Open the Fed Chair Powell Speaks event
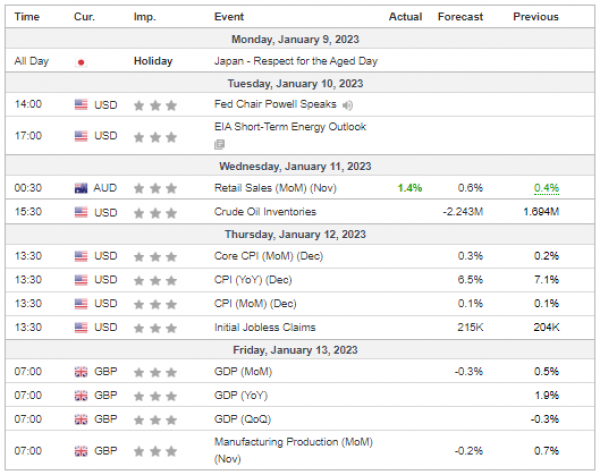This screenshot has height=475, width=600. pyautogui.click(x=275, y=104)
